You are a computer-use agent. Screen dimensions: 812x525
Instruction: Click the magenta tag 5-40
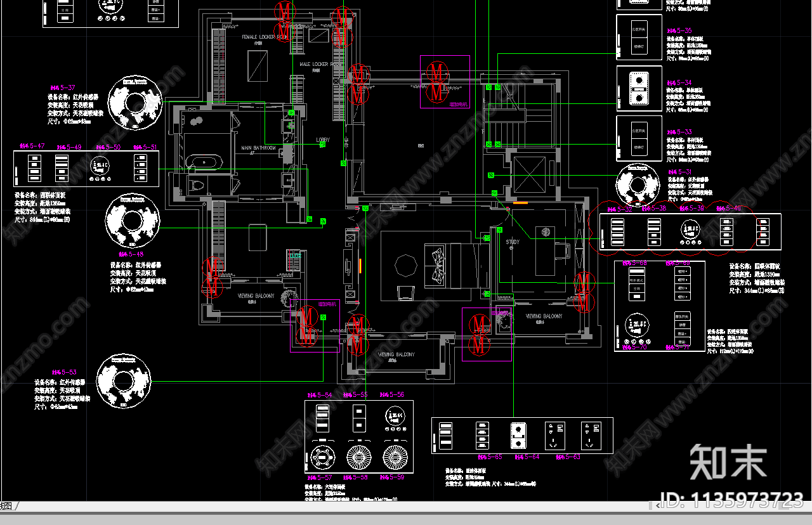click(729, 208)
